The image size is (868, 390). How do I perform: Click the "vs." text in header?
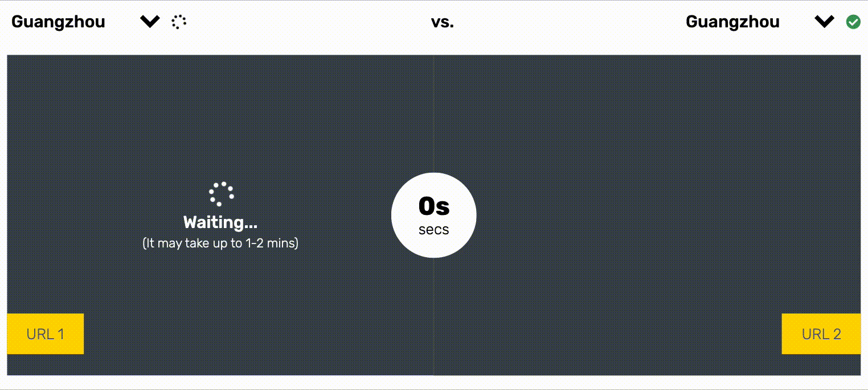click(443, 22)
